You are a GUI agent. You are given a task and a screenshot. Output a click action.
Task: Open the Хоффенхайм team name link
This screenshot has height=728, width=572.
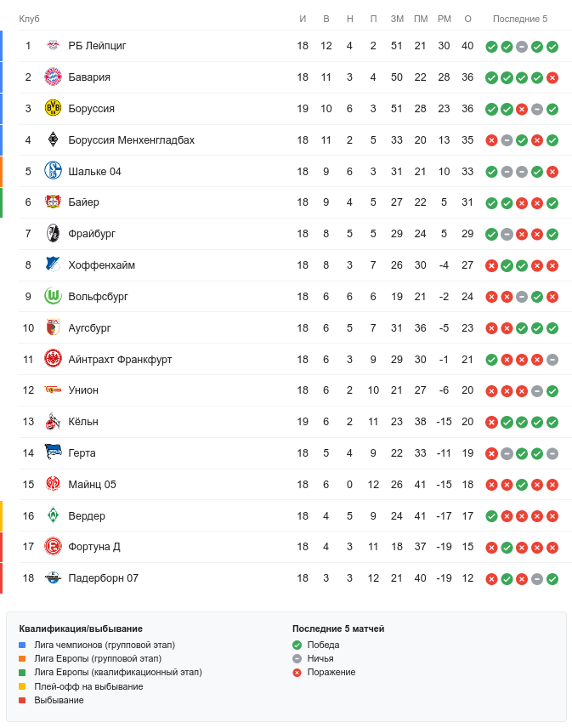click(x=101, y=265)
